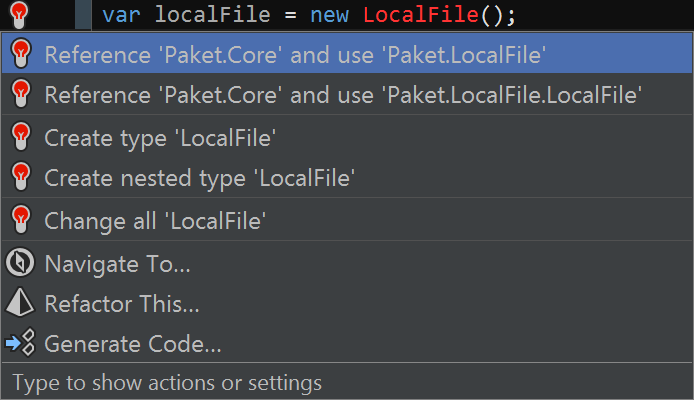Click the compass icon for Navigate To
This screenshot has height=400, width=694.
coord(19,262)
